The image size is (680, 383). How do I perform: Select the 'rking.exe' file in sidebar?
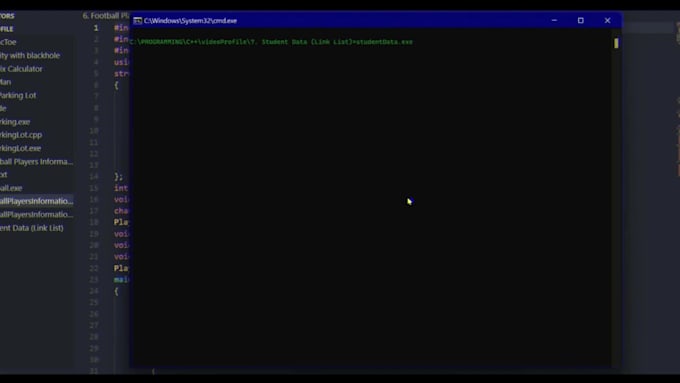(x=15, y=122)
